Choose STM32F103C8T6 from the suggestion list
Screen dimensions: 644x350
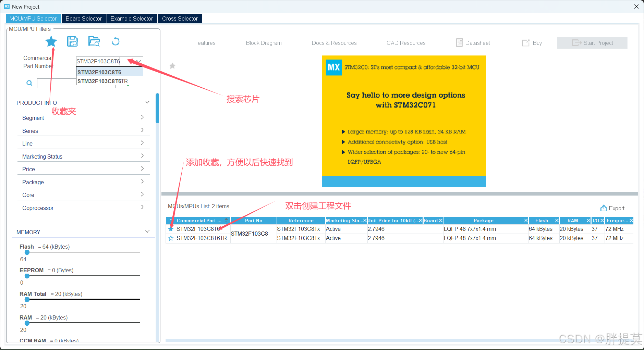pyautogui.click(x=109, y=72)
